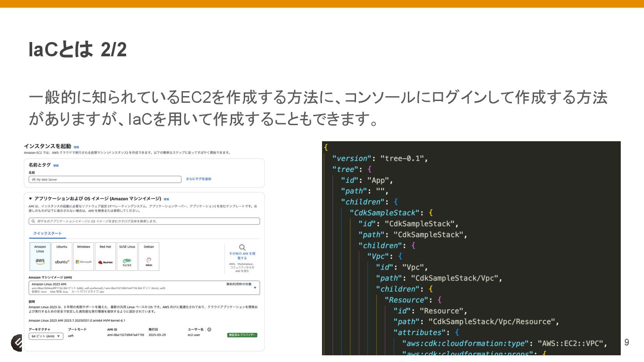This screenshot has height=362, width=644.
Task: Click the Amazon Linux 2023 AMI 2023.7.20250331.0 line
Action: tap(77, 320)
